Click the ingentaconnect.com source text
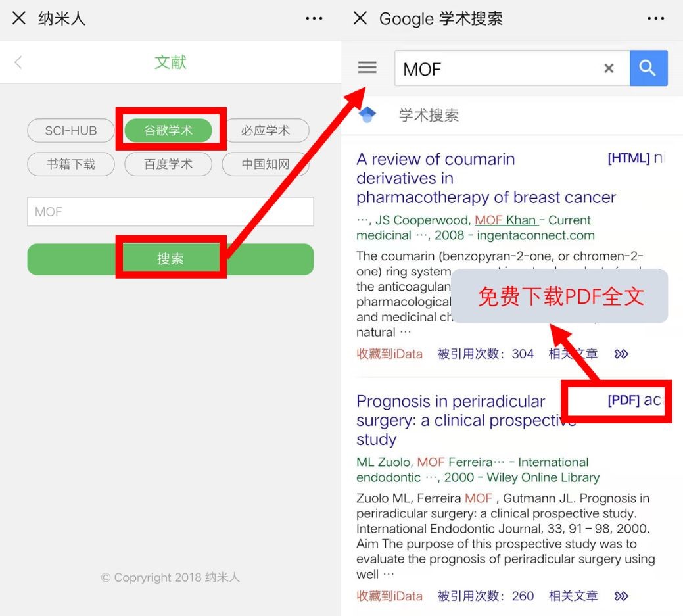 pos(535,235)
